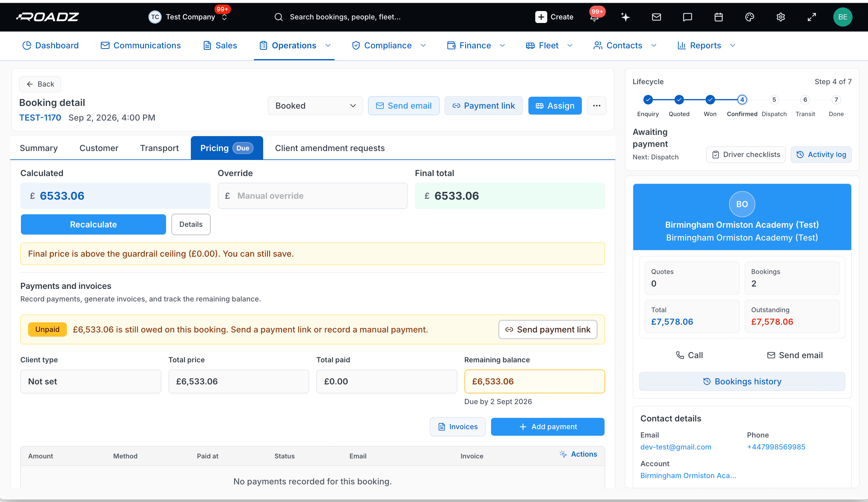
Task: Go to Dashboard
Action: coord(51,45)
